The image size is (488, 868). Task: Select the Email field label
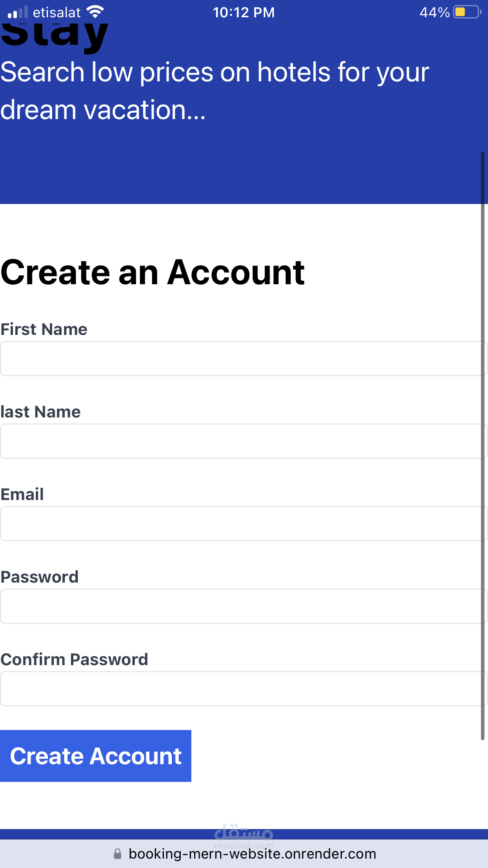point(22,494)
